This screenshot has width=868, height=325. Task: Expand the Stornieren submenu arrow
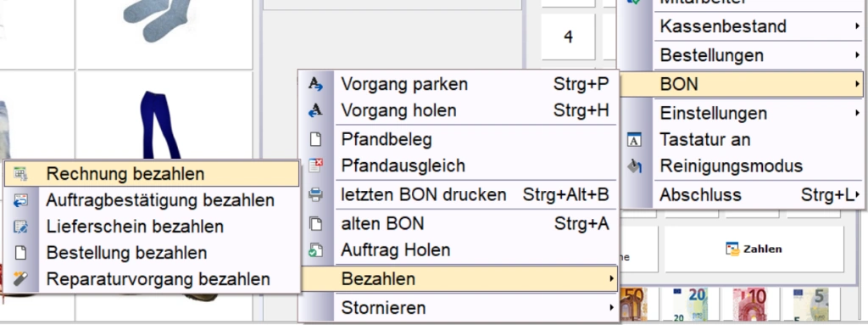click(612, 307)
